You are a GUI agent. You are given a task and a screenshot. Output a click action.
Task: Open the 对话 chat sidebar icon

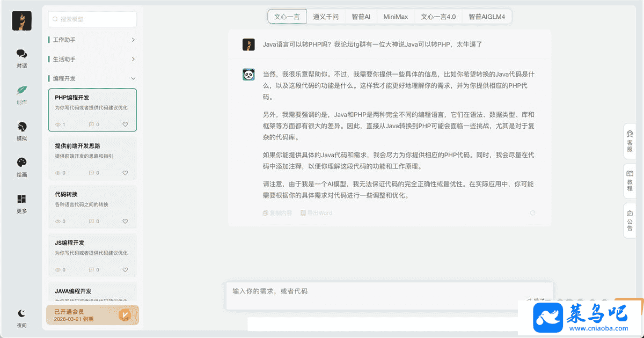[21, 54]
